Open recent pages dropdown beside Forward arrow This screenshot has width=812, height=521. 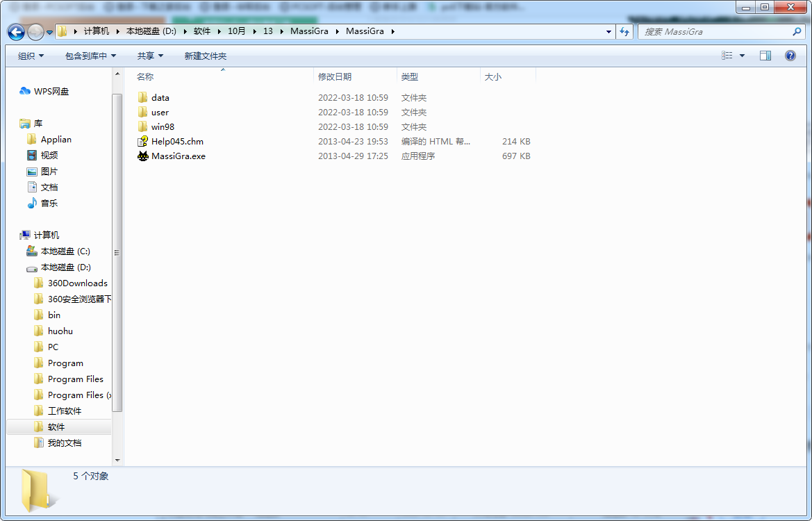[x=50, y=32]
